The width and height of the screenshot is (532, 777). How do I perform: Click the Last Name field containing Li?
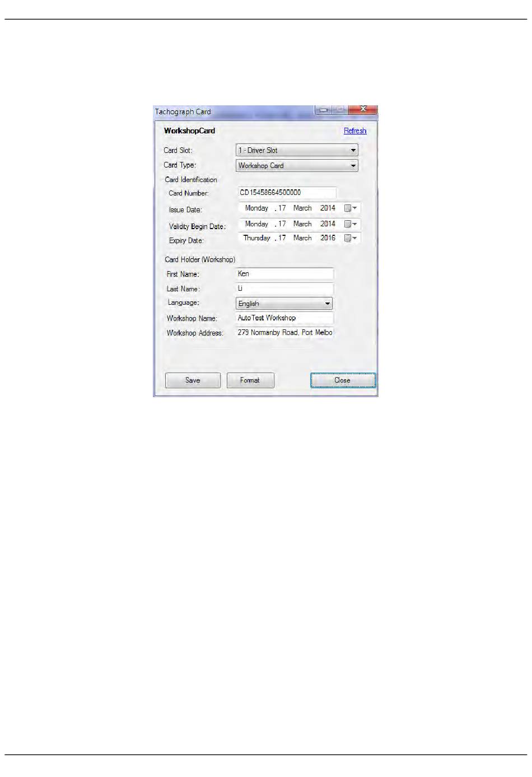(x=284, y=289)
